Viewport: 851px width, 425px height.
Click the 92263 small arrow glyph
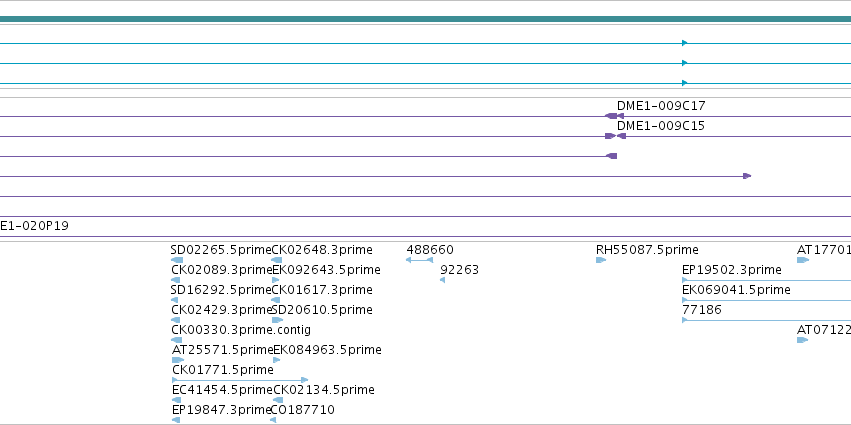442,280
